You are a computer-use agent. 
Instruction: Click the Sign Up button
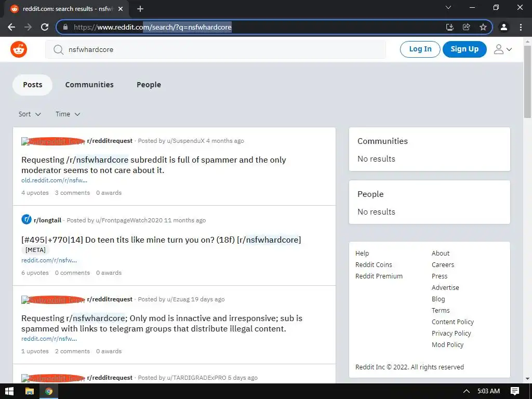[x=464, y=49]
